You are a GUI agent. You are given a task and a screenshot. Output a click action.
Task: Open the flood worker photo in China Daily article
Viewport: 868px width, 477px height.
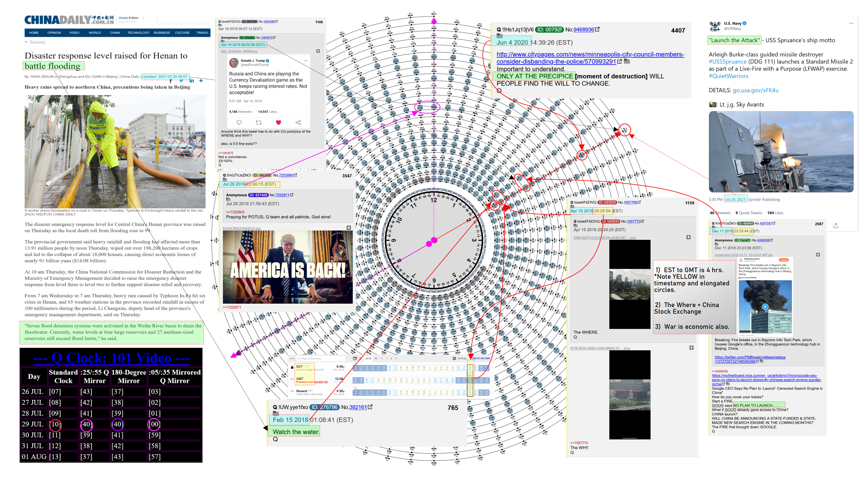click(115, 151)
